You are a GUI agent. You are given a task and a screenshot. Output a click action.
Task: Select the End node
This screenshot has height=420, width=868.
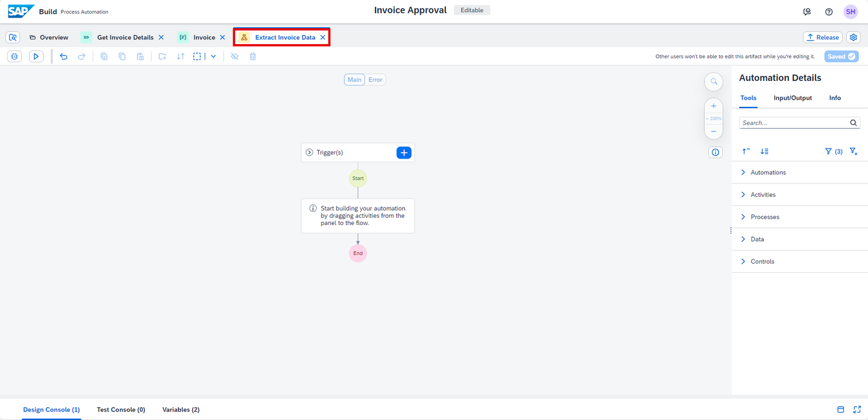358,253
